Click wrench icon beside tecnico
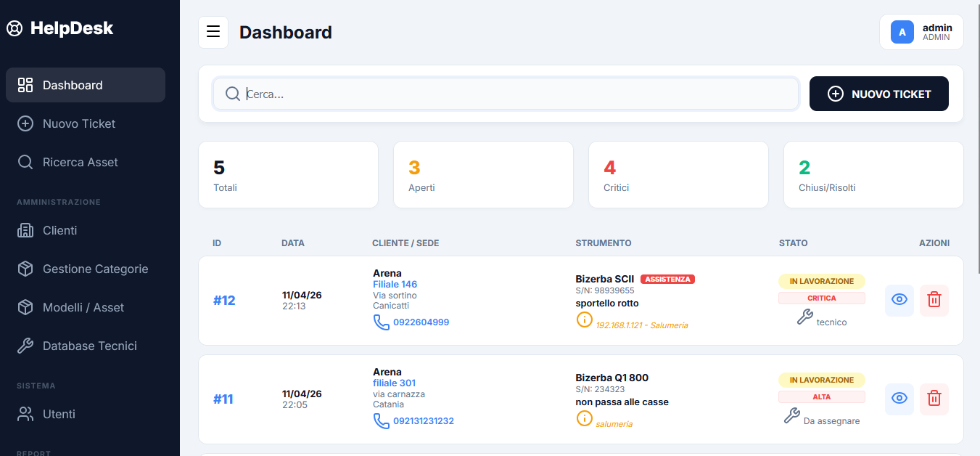 tap(804, 317)
